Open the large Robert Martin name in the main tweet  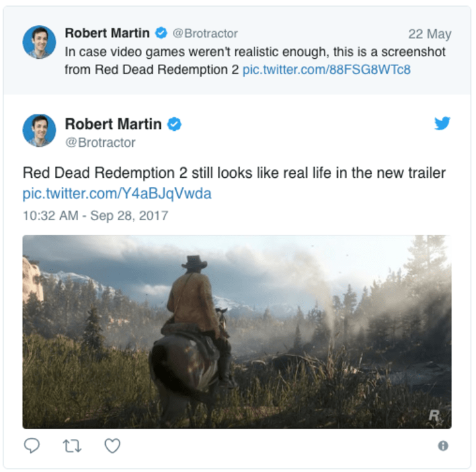coord(113,124)
